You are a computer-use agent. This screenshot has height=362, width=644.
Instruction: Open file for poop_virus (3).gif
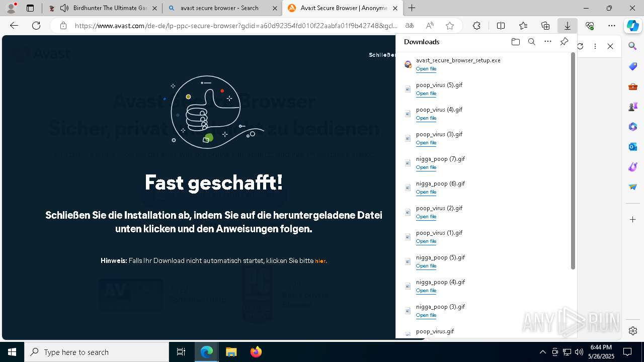[x=426, y=143]
